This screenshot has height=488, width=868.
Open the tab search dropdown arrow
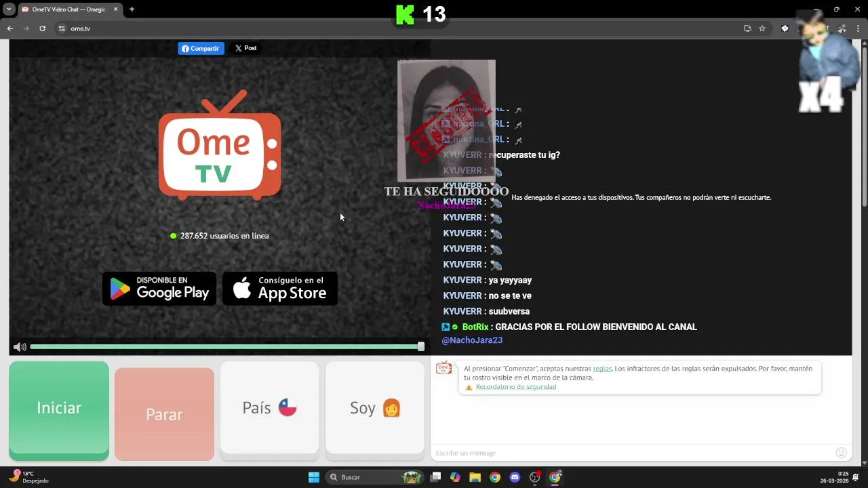pos(9,9)
